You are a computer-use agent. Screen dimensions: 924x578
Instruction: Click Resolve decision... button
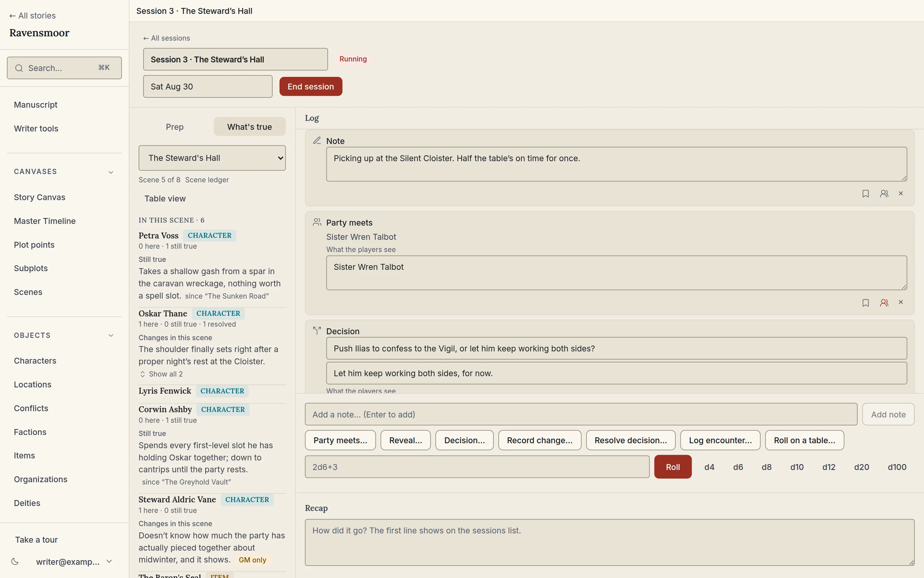(631, 440)
